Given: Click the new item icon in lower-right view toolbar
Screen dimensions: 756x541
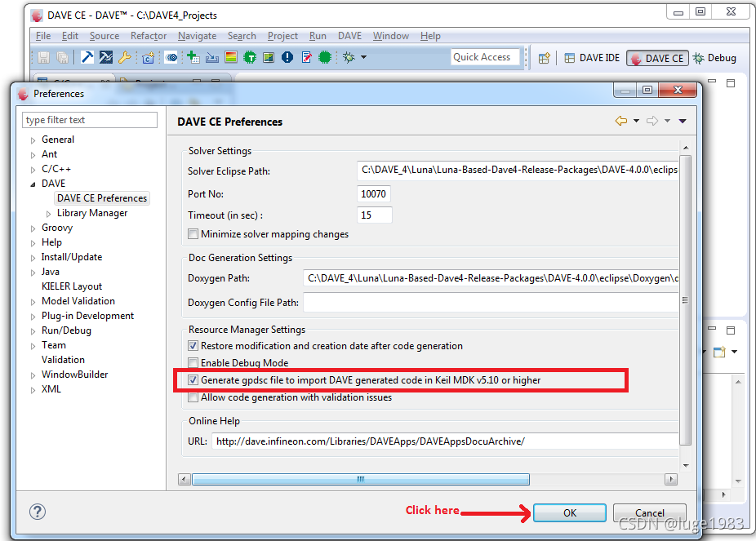Looking at the screenshot, I should click(x=719, y=352).
